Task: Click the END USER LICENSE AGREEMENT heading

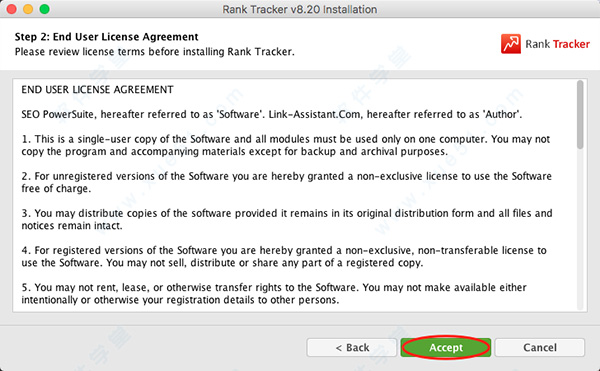Action: [x=97, y=89]
